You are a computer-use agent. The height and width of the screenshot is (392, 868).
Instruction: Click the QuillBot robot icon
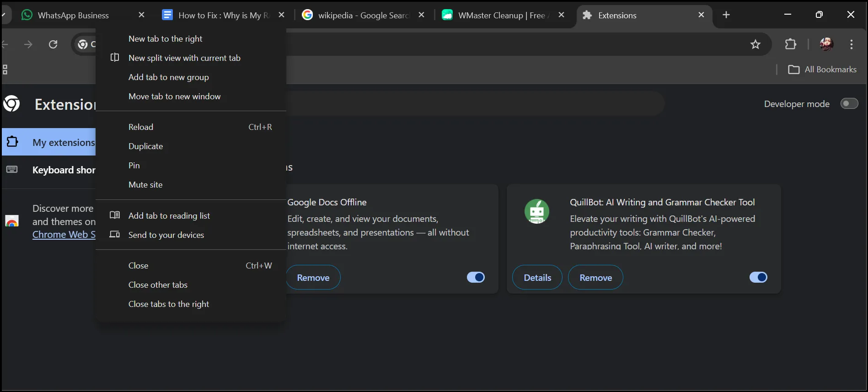pos(537,211)
